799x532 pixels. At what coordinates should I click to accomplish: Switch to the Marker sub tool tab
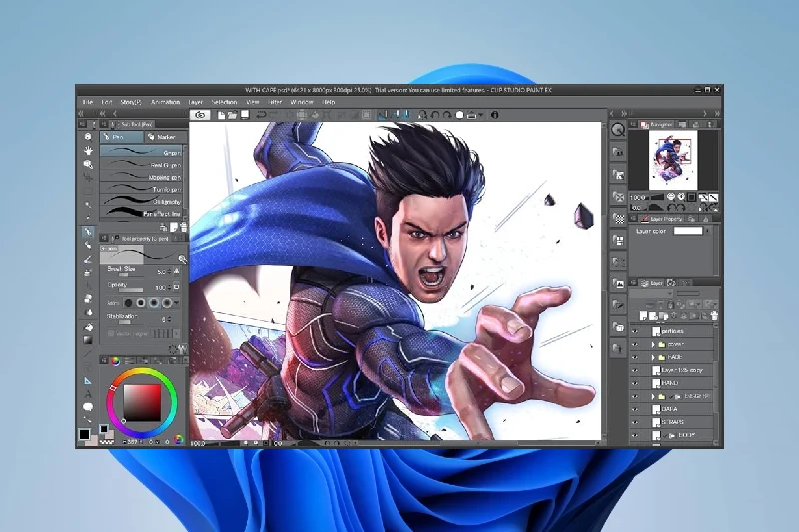click(x=164, y=136)
